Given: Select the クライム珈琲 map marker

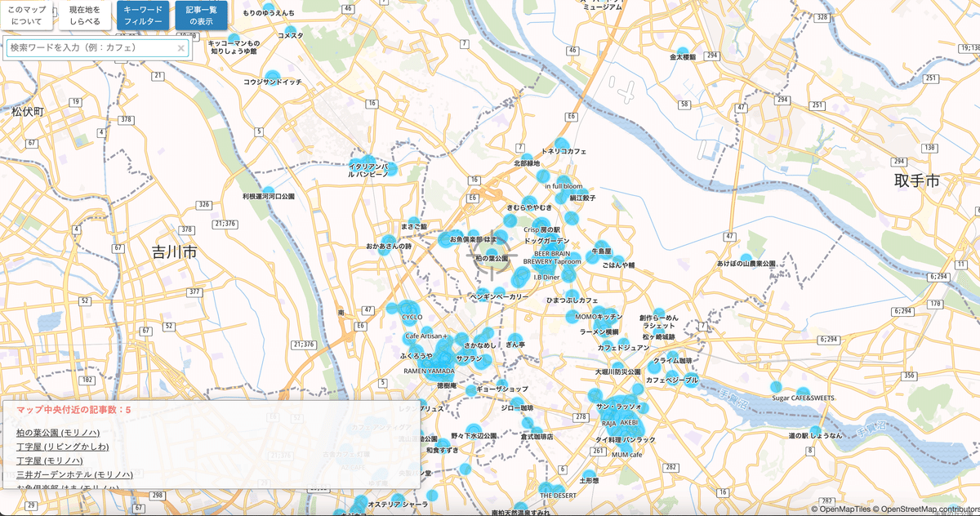Looking at the screenshot, I should click(x=671, y=356).
